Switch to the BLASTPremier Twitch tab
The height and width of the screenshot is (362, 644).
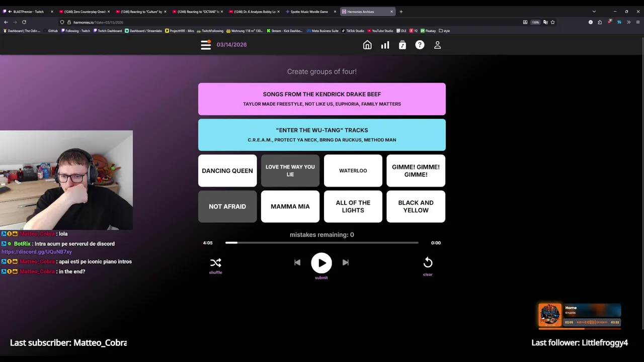[28, 12]
